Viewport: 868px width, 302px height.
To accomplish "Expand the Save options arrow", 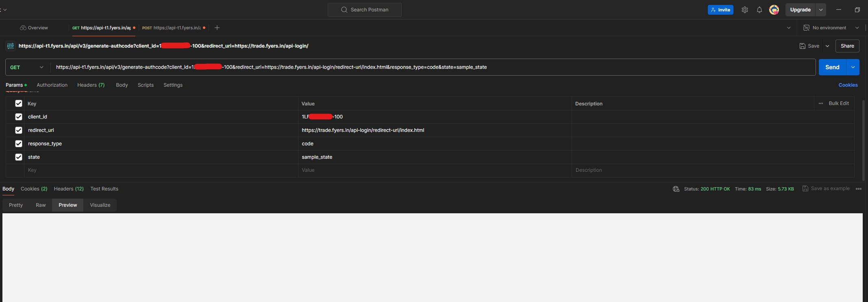I will [x=827, y=46].
